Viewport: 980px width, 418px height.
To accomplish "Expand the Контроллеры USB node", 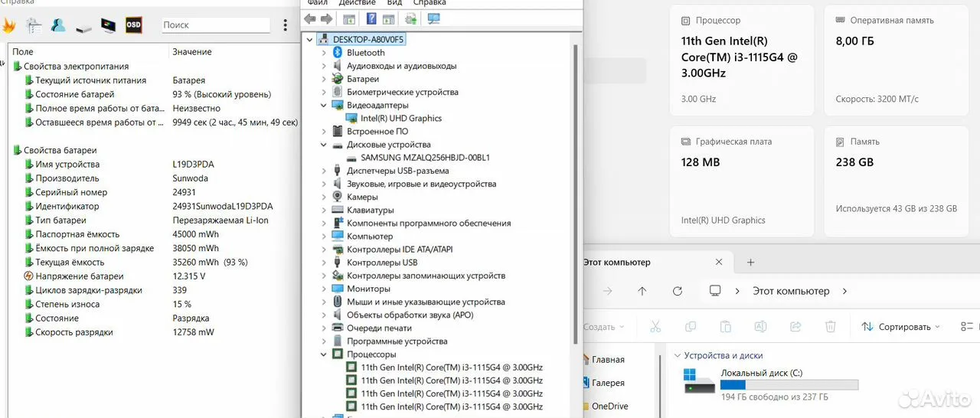I will point(324,263).
